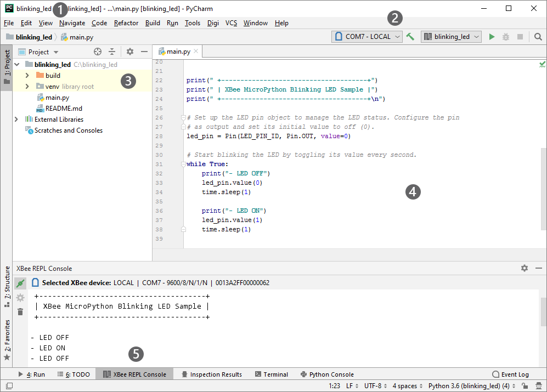Screen dimensions: 547x392
Task: Open XBee REPL Console settings gear
Action: pyautogui.click(x=525, y=268)
